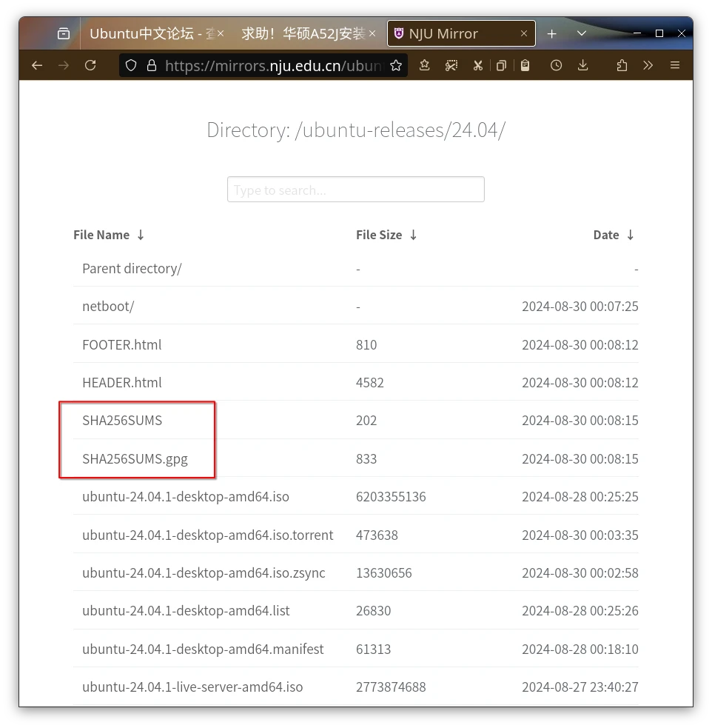Click file size 2773874688

pyautogui.click(x=391, y=687)
